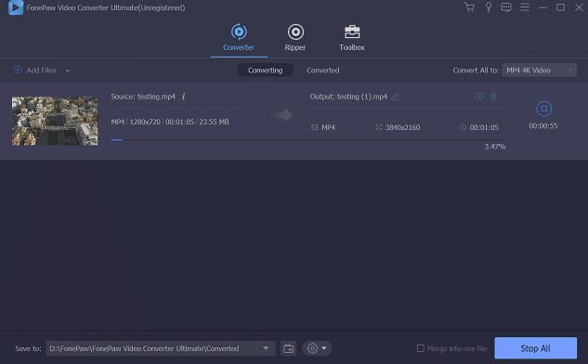Viewport: 588px width, 364px height.
Task: Click the Stop All button
Action: (x=535, y=348)
